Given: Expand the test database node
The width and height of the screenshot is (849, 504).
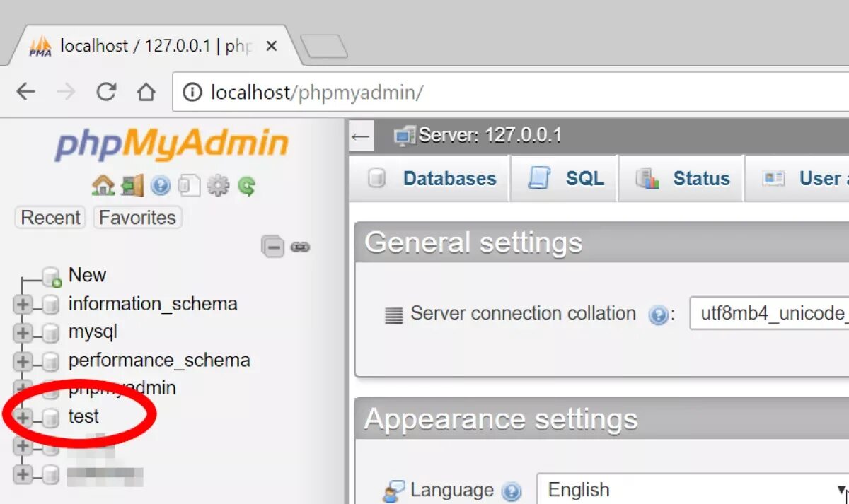Looking at the screenshot, I should click(23, 418).
